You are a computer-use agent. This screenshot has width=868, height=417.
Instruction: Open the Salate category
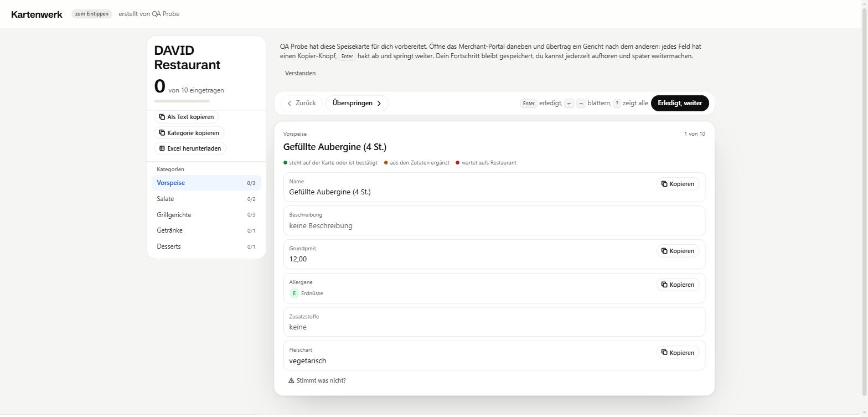point(206,199)
